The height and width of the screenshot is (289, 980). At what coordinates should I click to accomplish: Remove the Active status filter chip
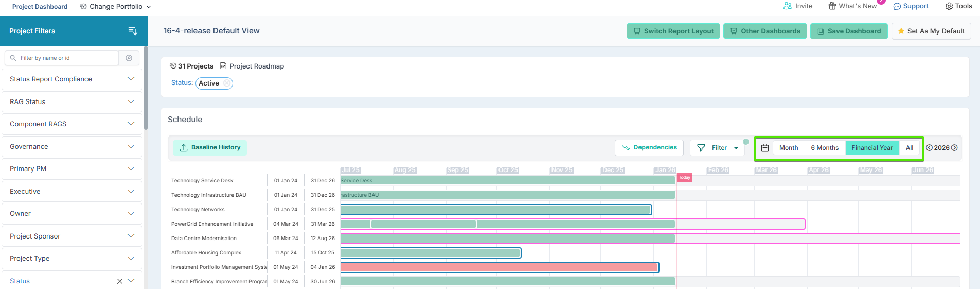tap(227, 83)
